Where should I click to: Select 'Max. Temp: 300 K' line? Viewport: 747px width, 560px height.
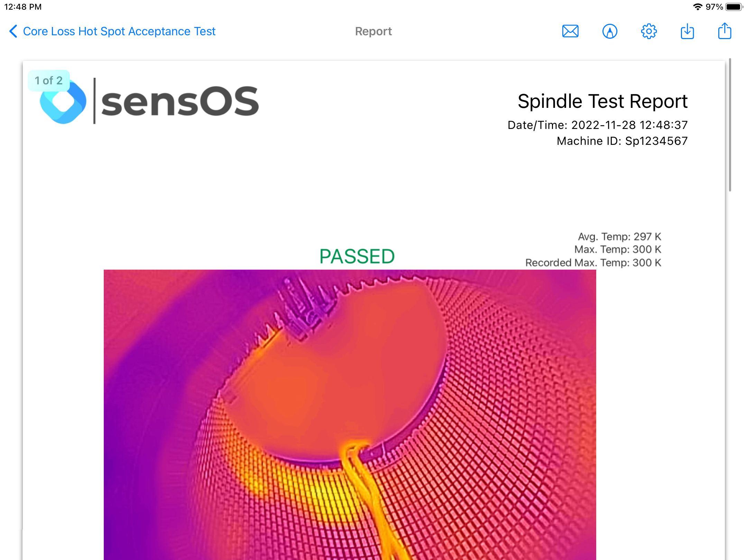618,249
